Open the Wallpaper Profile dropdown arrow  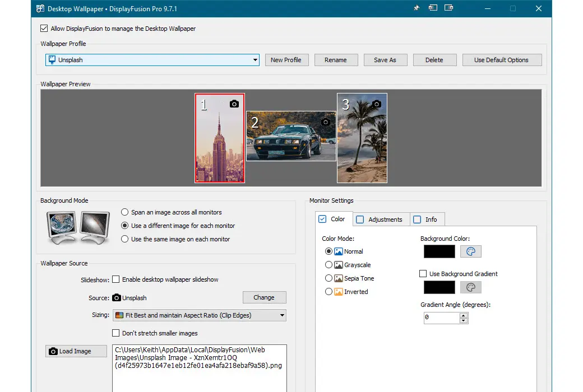(255, 60)
